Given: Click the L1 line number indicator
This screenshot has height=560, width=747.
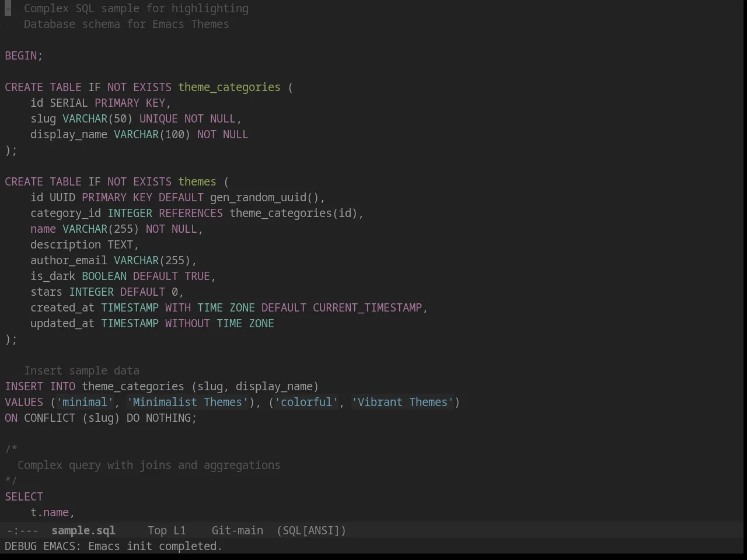Looking at the screenshot, I should point(180,531).
